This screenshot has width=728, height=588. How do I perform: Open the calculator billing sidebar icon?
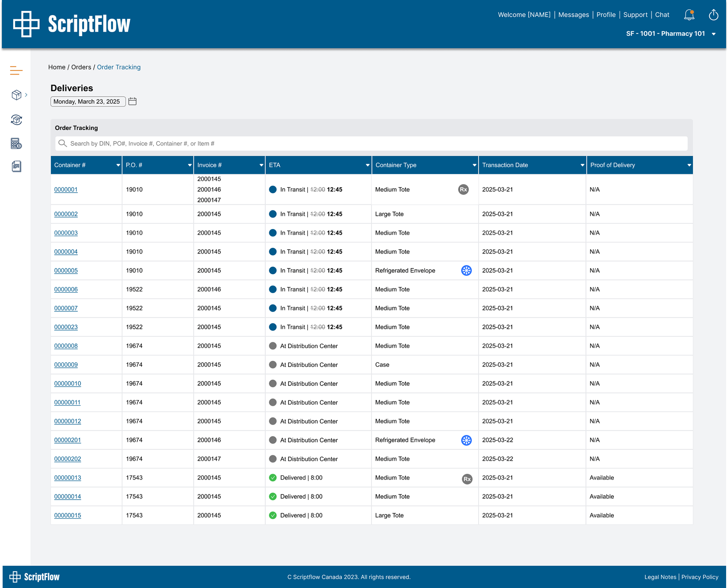[16, 144]
